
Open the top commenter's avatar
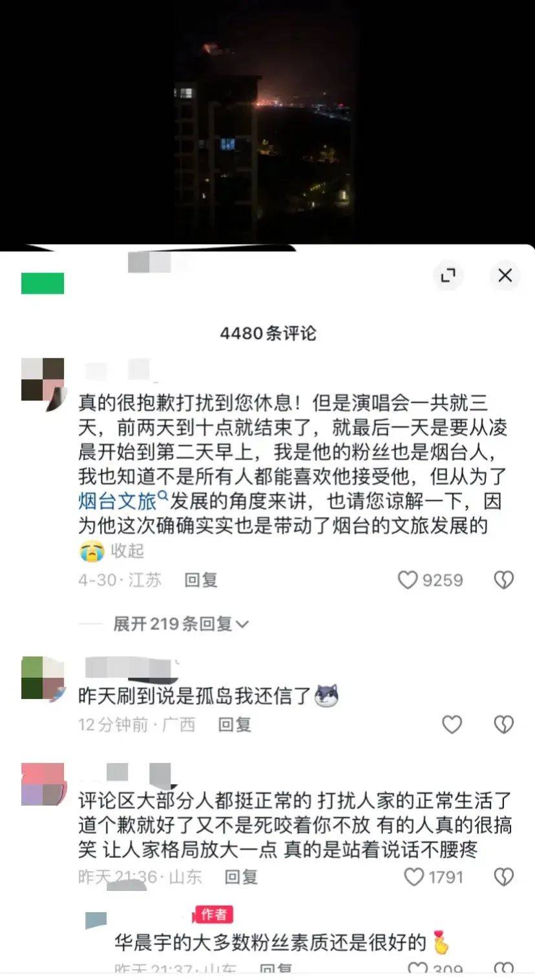click(x=43, y=379)
